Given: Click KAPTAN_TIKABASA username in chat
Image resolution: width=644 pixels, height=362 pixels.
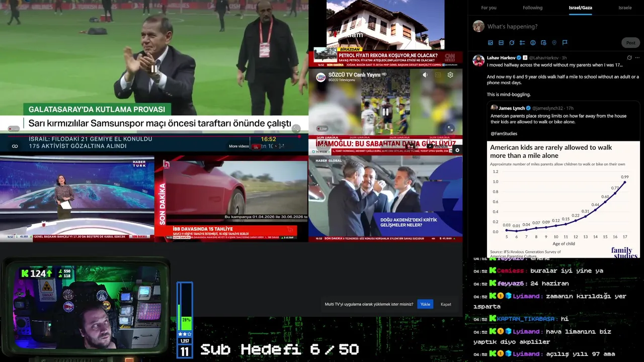Looking at the screenshot, I should click(x=526, y=319).
